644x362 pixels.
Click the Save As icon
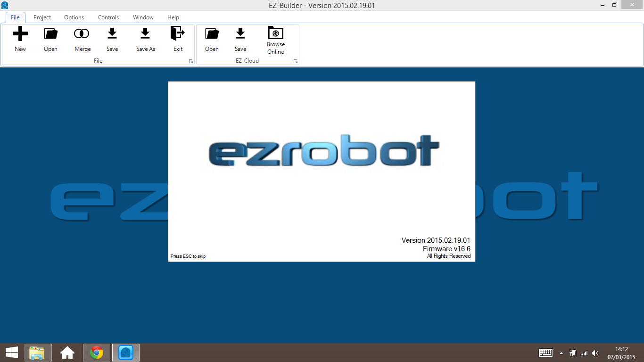pyautogui.click(x=145, y=38)
